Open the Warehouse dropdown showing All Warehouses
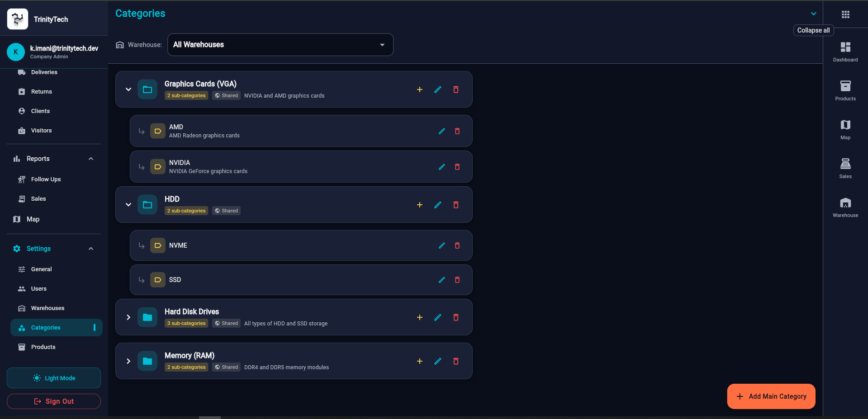The width and height of the screenshot is (868, 419). point(280,45)
